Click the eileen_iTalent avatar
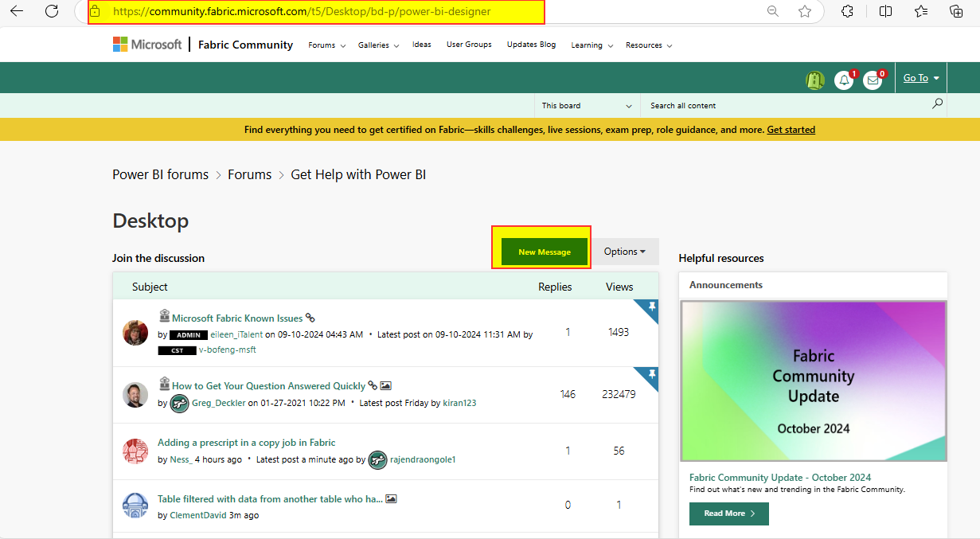 point(135,333)
